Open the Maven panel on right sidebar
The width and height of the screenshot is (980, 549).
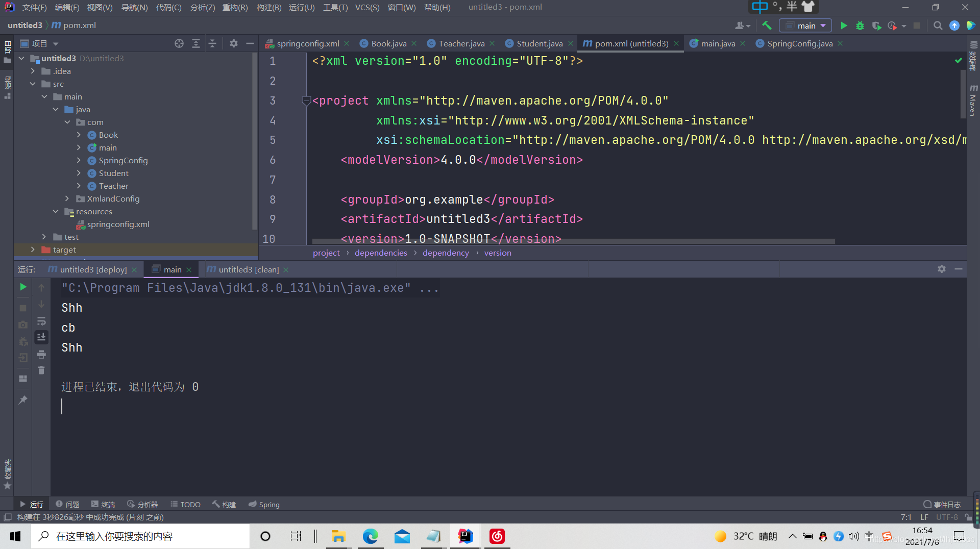click(973, 99)
